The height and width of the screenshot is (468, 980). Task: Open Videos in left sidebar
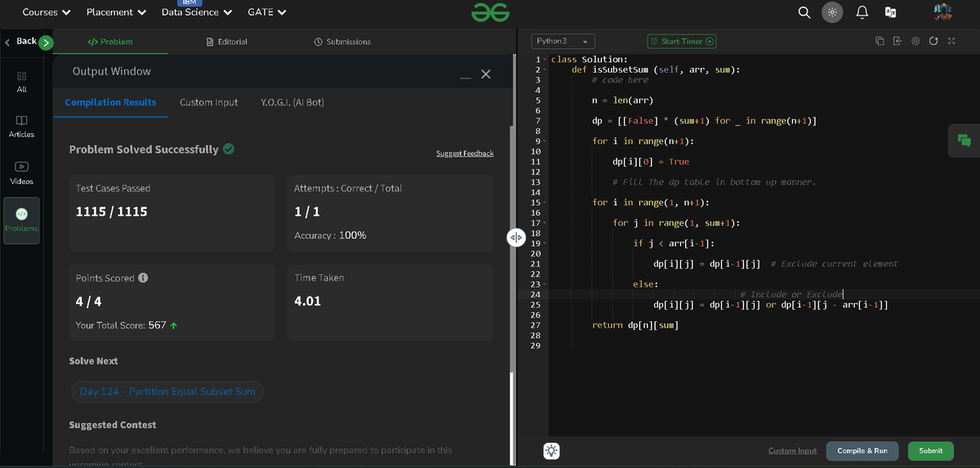click(x=21, y=172)
